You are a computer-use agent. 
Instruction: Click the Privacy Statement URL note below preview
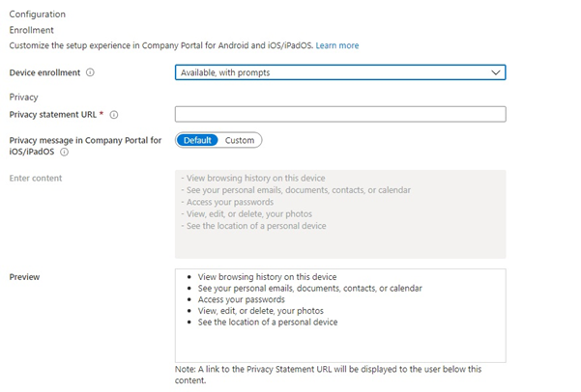tap(329, 375)
